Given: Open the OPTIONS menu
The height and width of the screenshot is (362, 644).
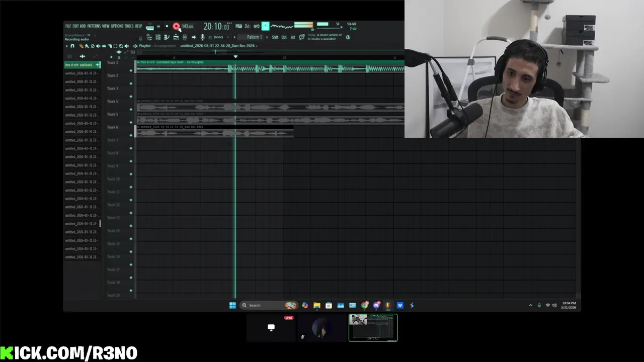Looking at the screenshot, I should click(117, 26).
